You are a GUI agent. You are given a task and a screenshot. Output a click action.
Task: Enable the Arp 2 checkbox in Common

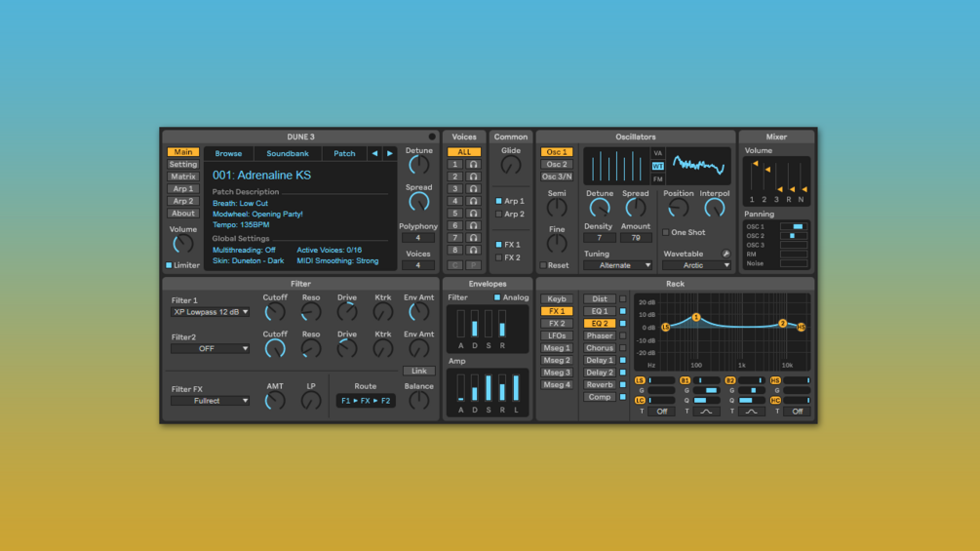click(498, 215)
